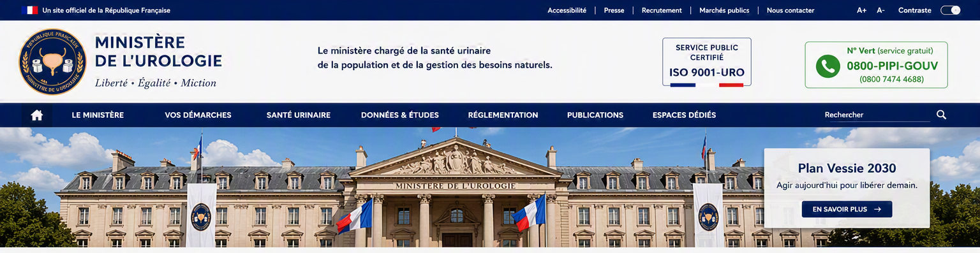
Task: Open the Nous contacter link
Action: pyautogui.click(x=791, y=10)
